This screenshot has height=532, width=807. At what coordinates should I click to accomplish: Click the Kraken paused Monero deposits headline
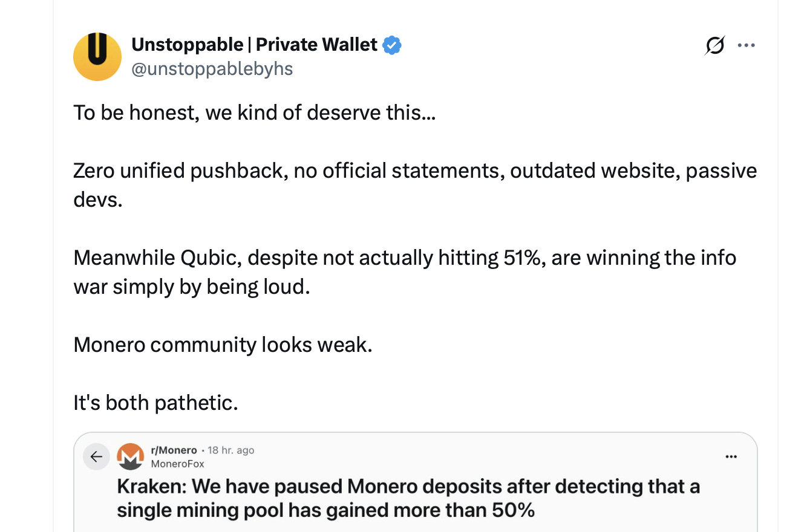click(408, 498)
